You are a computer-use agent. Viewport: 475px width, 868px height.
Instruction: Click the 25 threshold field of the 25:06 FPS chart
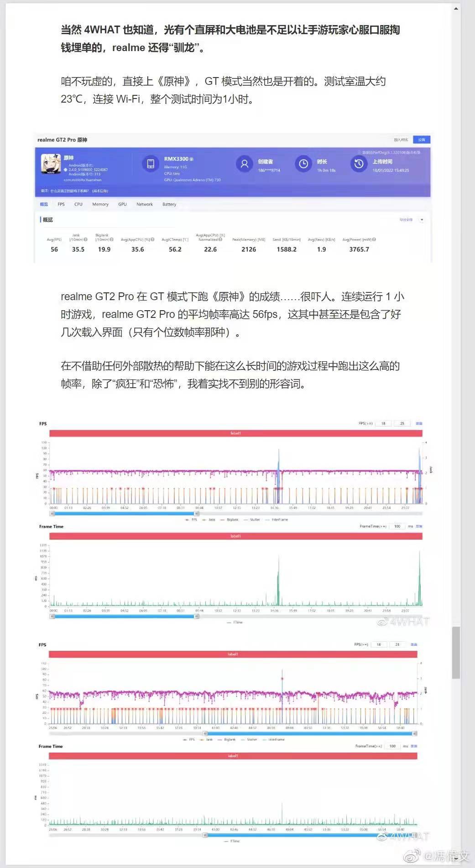click(397, 645)
